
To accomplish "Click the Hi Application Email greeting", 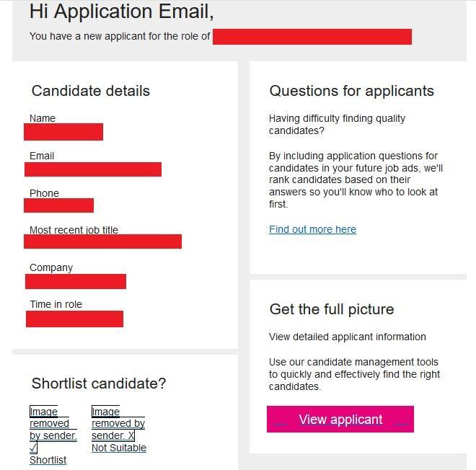I will pyautogui.click(x=121, y=12).
